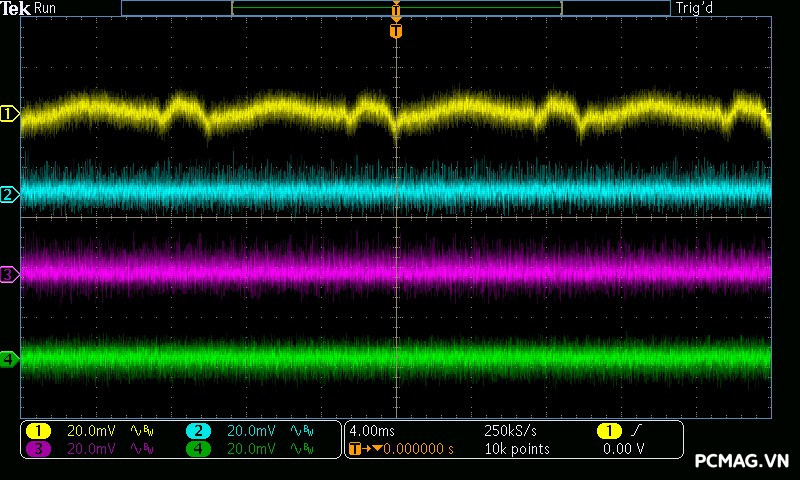This screenshot has height=480, width=800.
Task: Click the Run acquisition status label
Action: click(45, 8)
